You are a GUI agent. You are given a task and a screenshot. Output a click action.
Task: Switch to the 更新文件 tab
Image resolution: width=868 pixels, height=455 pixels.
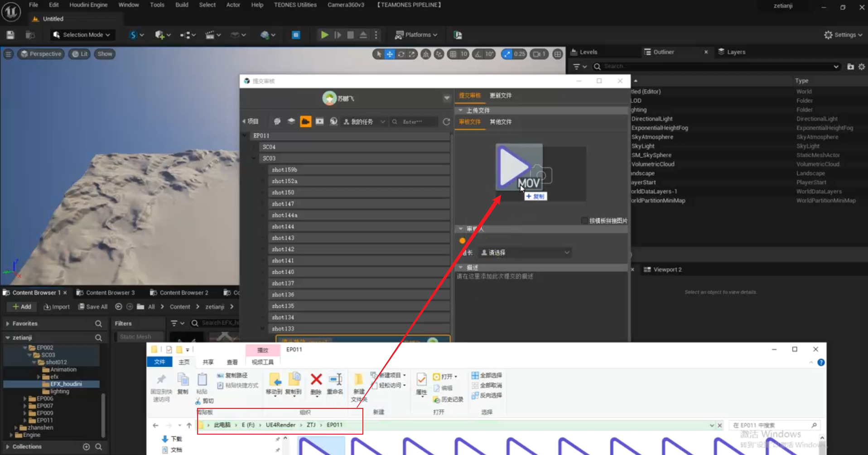pyautogui.click(x=501, y=96)
